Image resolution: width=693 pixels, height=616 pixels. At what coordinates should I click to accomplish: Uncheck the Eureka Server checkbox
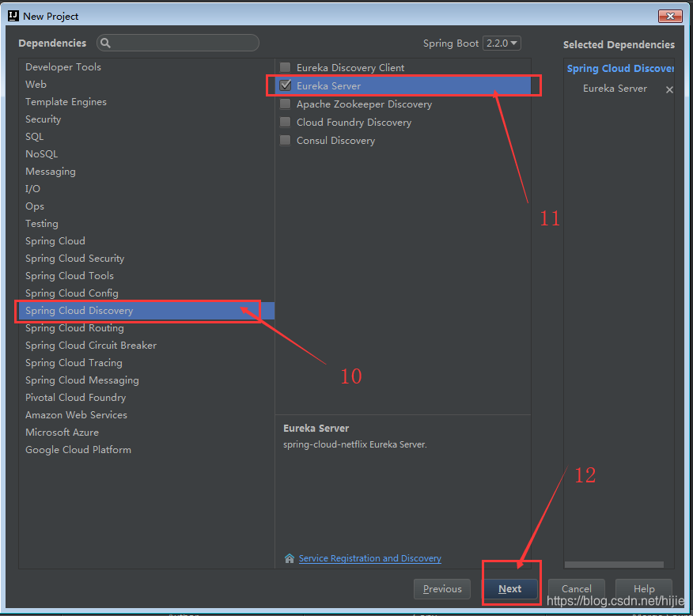pyautogui.click(x=286, y=85)
